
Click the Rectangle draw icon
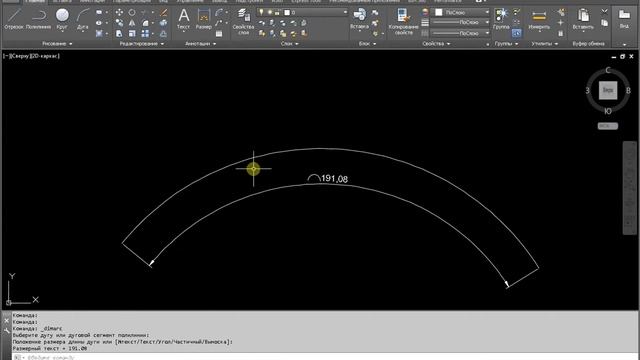pyautogui.click(x=99, y=12)
